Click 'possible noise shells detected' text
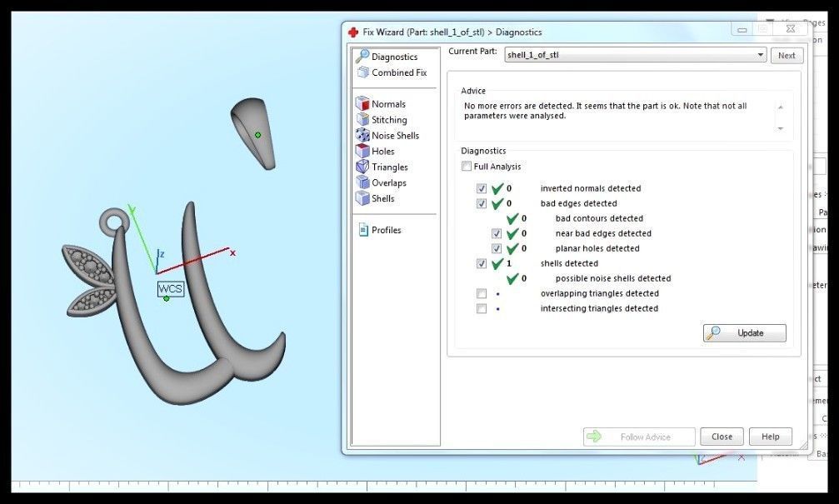 613,278
